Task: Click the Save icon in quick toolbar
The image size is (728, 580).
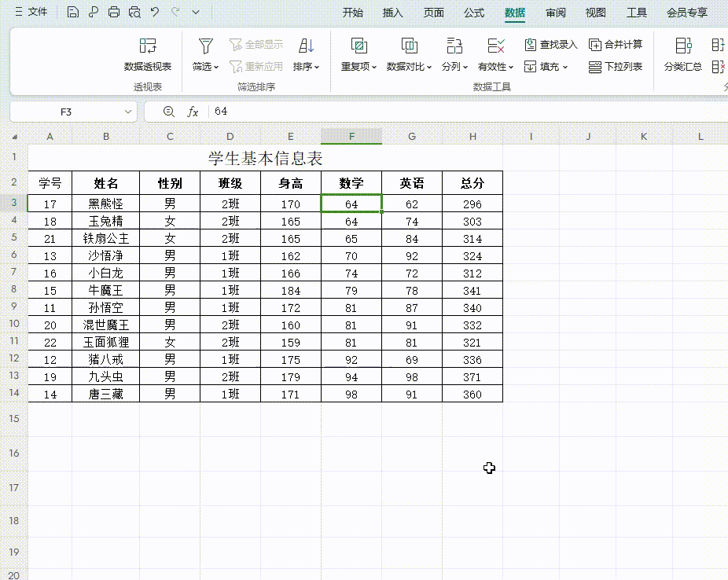Action: (x=73, y=12)
